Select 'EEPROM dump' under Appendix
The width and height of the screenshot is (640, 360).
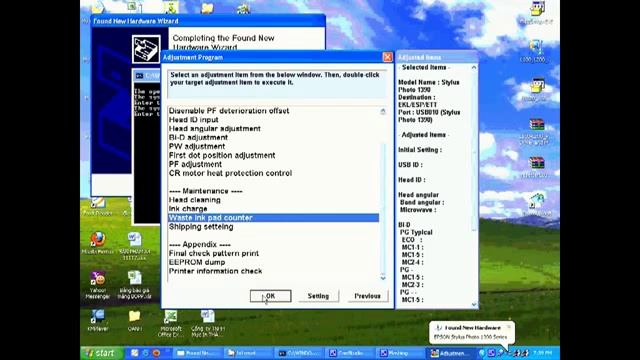[197, 262]
